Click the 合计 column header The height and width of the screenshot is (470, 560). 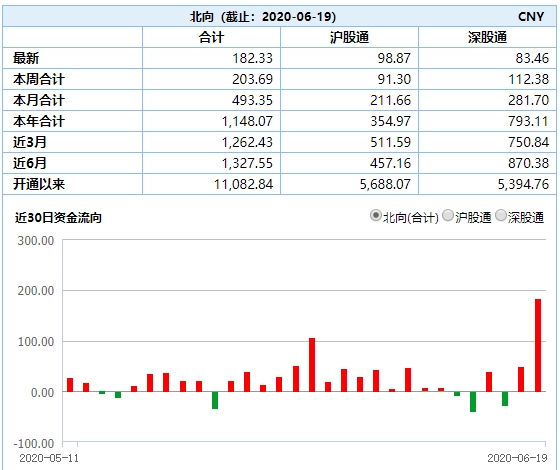pyautogui.click(x=211, y=37)
